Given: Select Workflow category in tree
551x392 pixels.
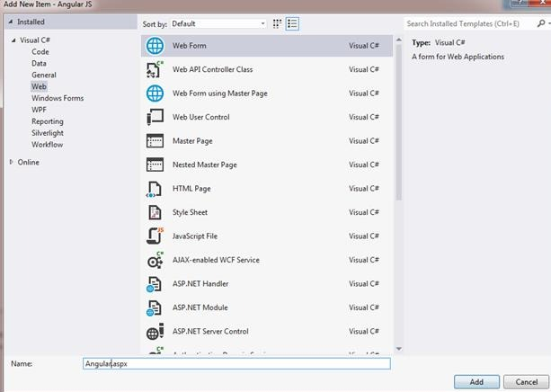Looking at the screenshot, I should [x=48, y=145].
